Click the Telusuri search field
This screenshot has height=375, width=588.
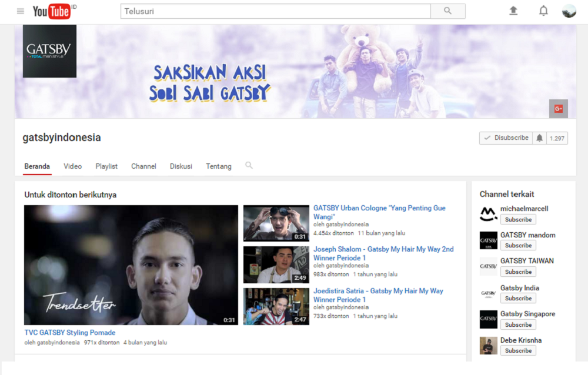(x=276, y=11)
